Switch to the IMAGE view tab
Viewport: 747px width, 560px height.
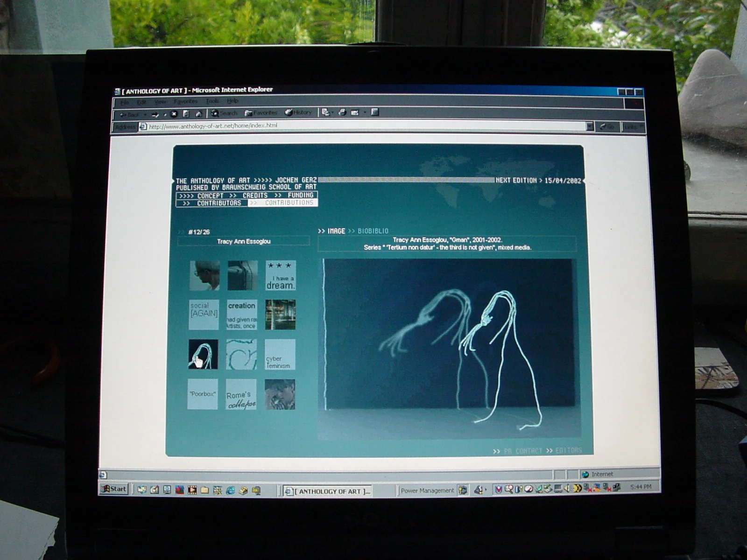[336, 231]
